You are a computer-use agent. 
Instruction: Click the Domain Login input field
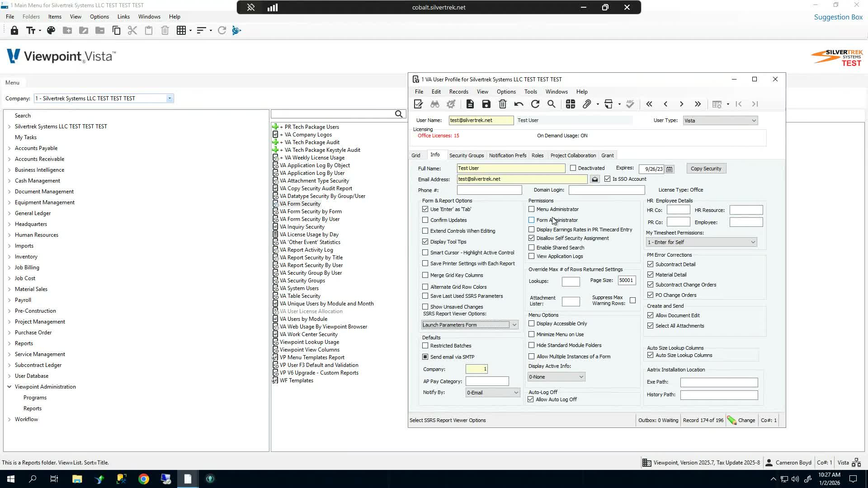pos(607,190)
